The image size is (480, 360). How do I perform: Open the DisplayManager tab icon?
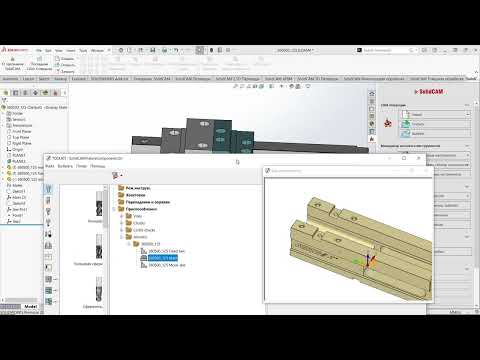[45, 93]
